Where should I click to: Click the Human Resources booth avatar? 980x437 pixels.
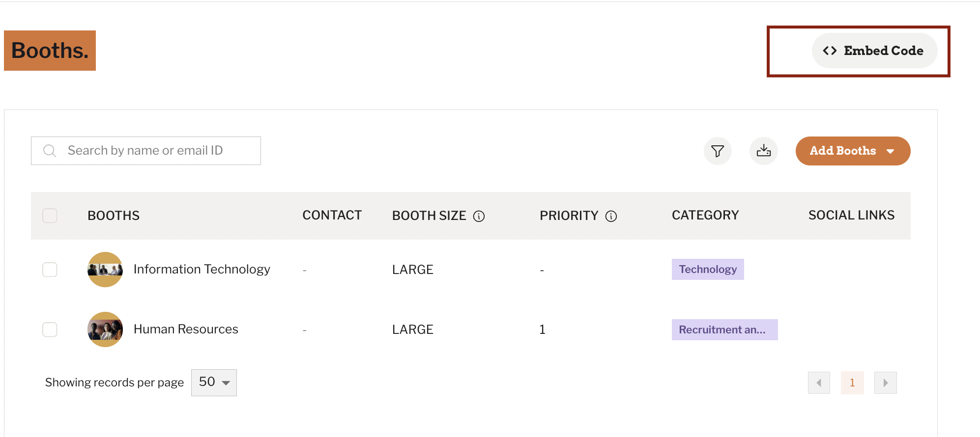[x=105, y=329]
